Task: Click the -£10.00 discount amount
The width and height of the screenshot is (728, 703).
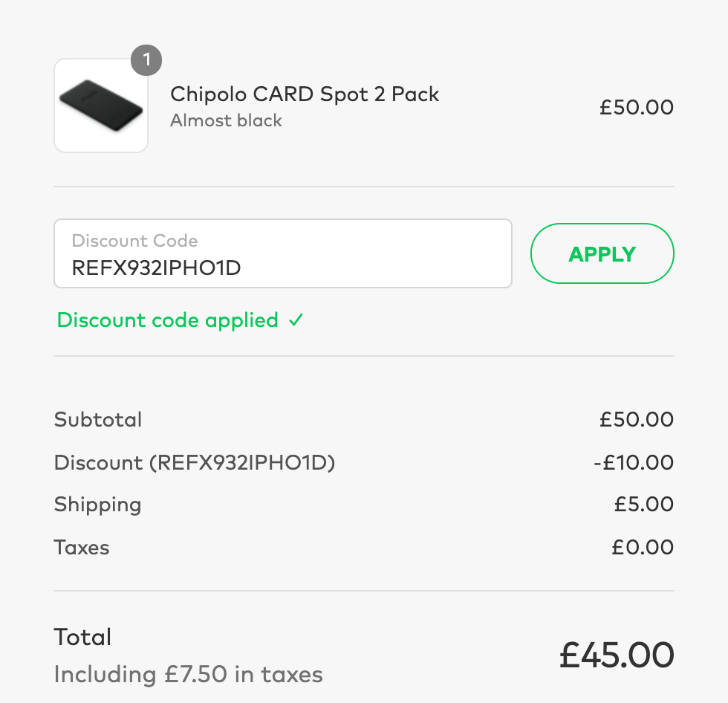Action: 634,462
